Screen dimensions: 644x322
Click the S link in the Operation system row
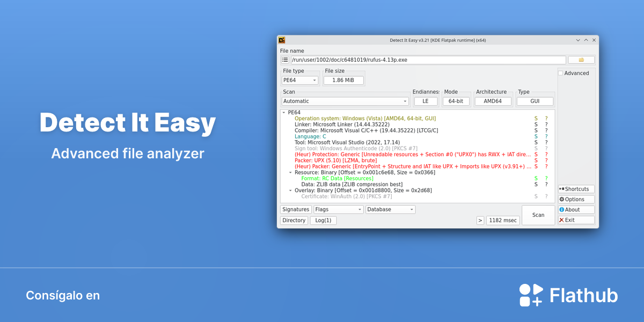[x=536, y=119]
